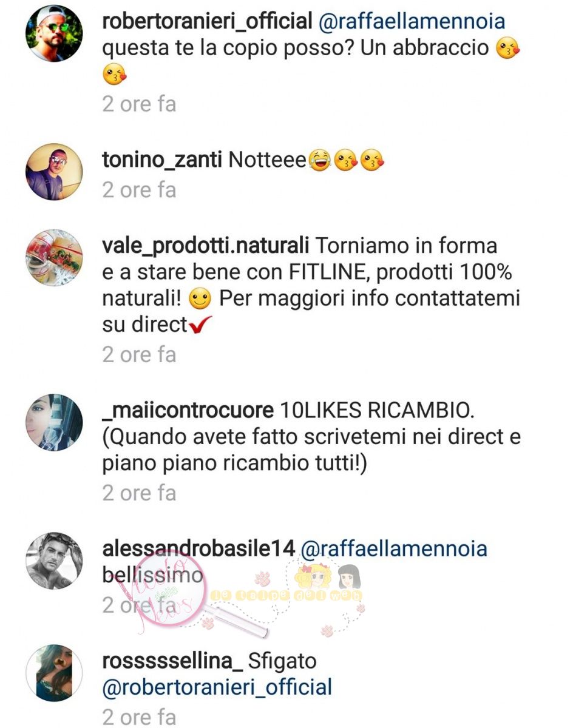Click username robertoranieri_official in first comment
This screenshot has width=573, height=728.
(207, 22)
